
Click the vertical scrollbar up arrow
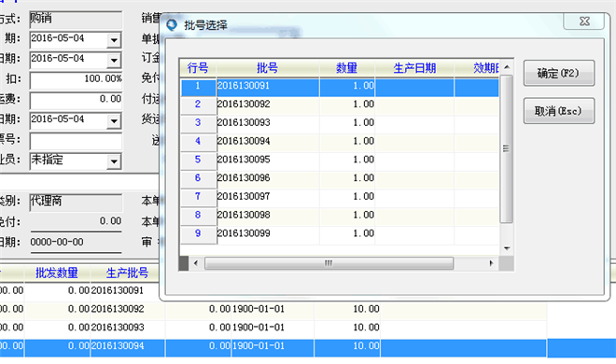pos(507,67)
